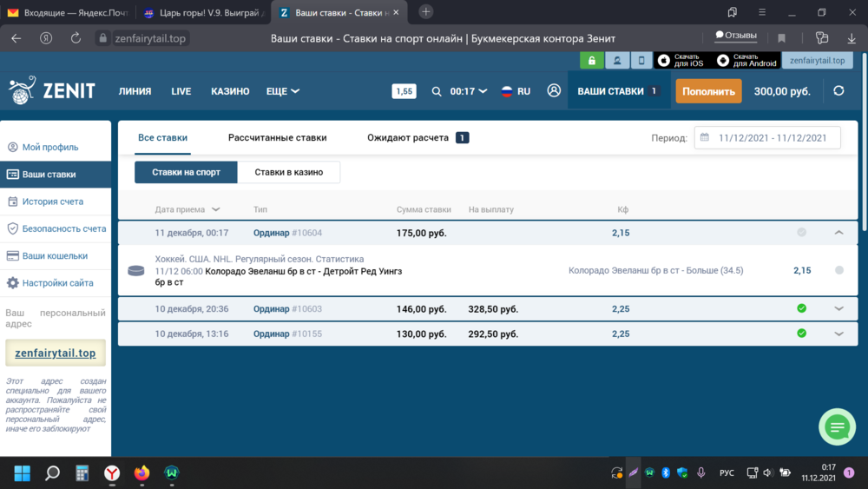Switch to Входящие Яндекс.Почта browser tab
This screenshot has height=489, width=868.
[68, 12]
